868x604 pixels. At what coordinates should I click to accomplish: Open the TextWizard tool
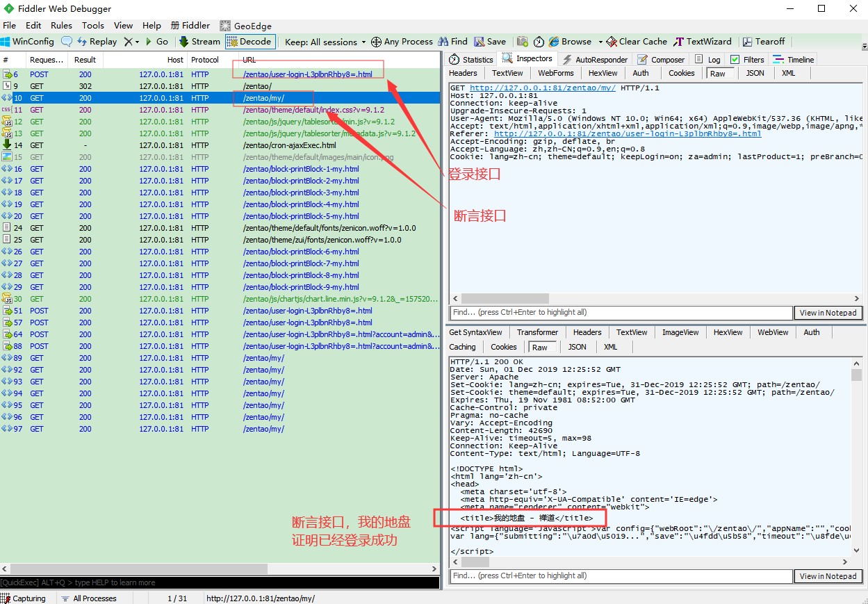[702, 42]
